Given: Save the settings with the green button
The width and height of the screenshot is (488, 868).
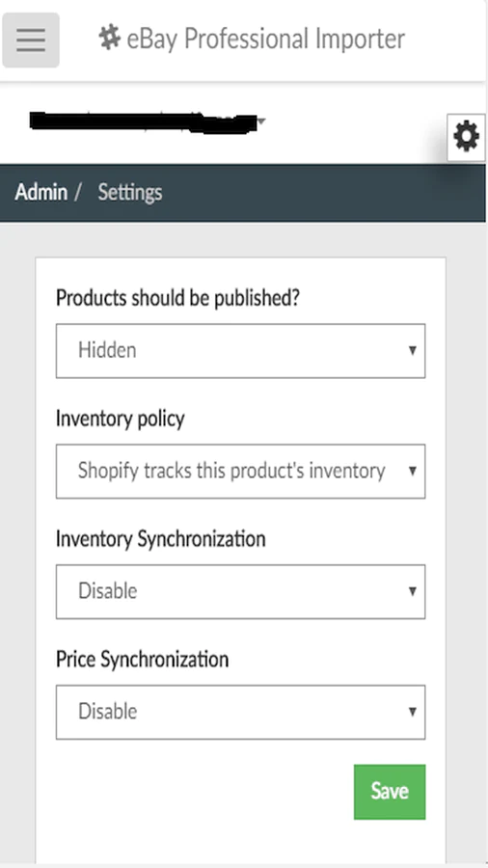Looking at the screenshot, I should 390,792.
